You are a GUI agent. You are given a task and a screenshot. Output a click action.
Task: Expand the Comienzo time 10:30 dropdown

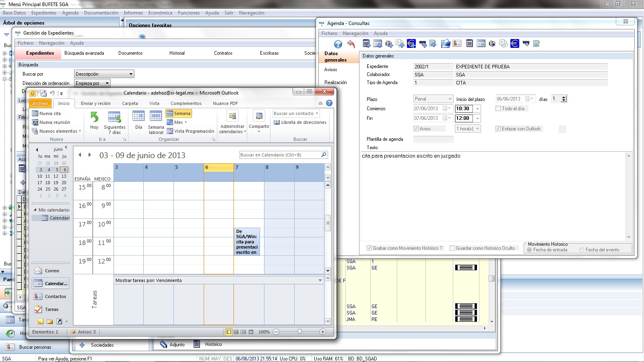477,109
